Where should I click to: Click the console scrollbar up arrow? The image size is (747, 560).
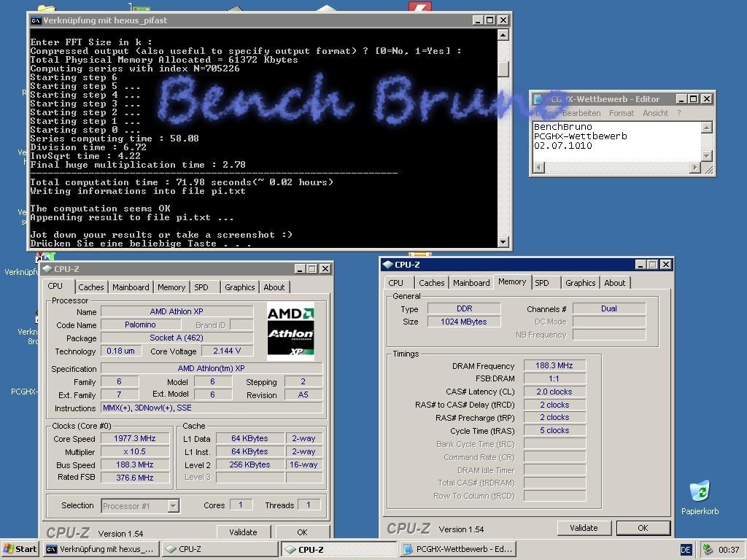(503, 35)
